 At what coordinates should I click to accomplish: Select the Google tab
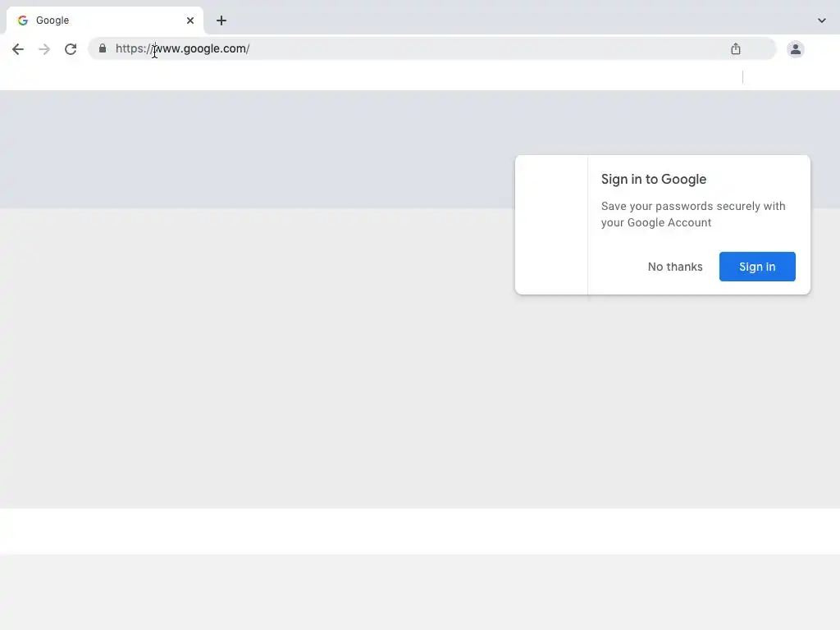point(105,21)
